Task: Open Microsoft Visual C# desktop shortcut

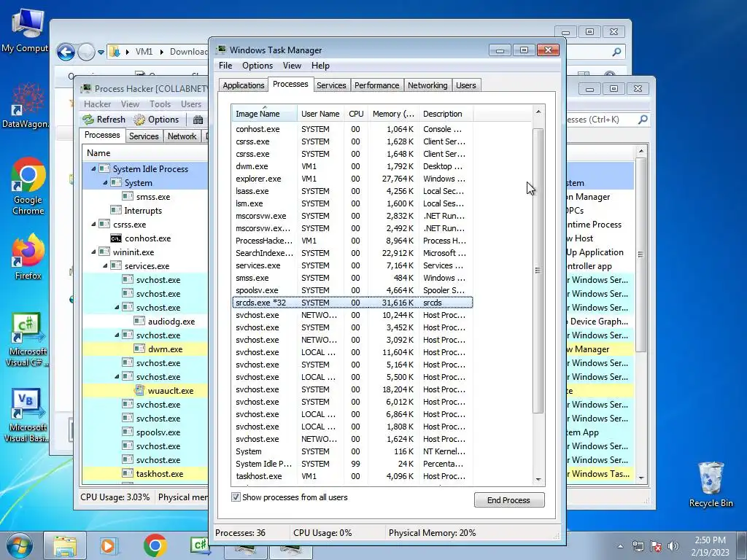Action: [x=26, y=340]
